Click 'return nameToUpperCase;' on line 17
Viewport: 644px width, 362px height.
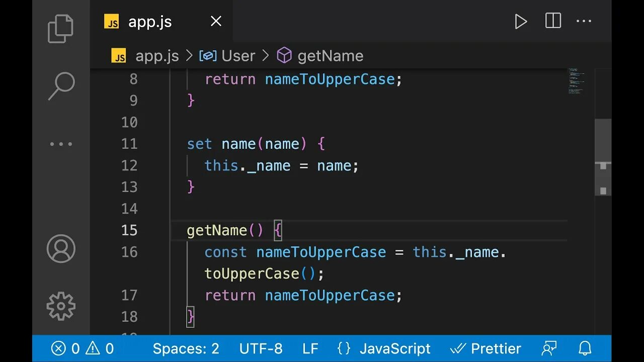303,296
